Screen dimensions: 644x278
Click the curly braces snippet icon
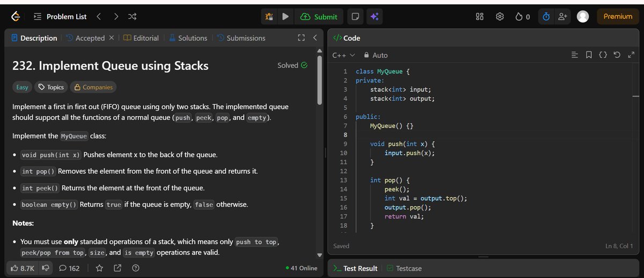(x=603, y=55)
